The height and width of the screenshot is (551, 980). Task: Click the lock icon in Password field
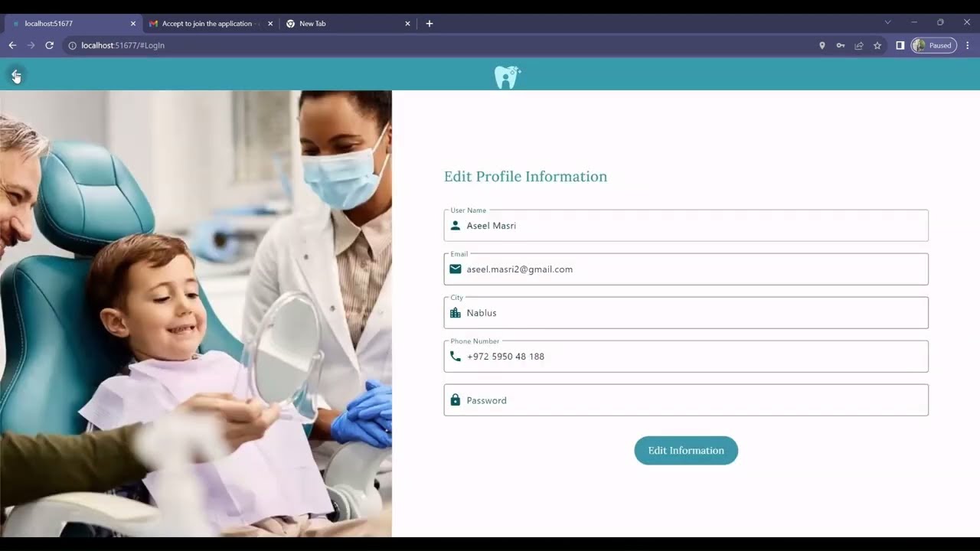(456, 400)
